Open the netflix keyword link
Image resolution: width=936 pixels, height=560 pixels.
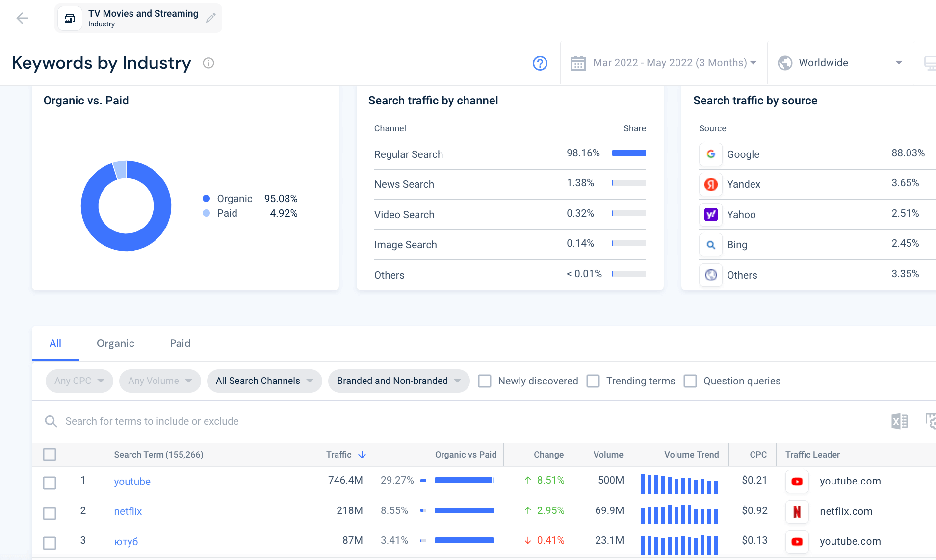[128, 511]
